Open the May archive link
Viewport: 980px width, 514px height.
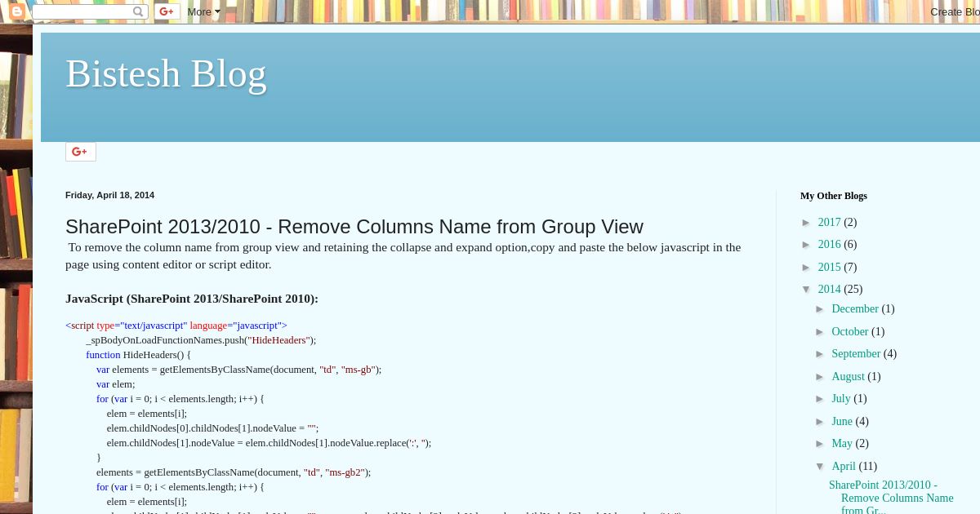[842, 443]
